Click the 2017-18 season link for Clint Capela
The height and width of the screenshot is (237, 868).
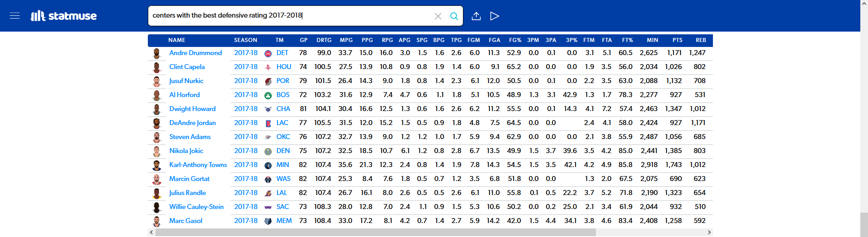245,67
